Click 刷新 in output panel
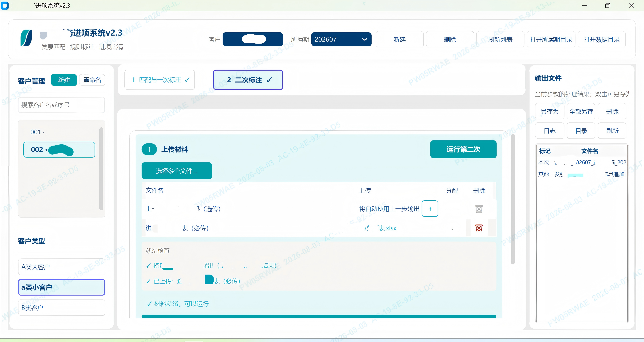644x342 pixels. [x=612, y=131]
